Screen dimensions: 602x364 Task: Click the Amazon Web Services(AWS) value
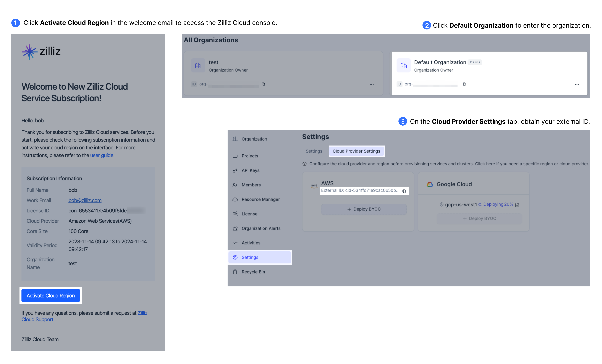100,221
